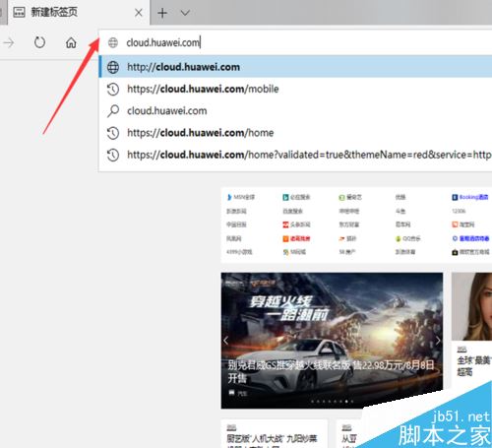This screenshot has width=492, height=448.
Task: Select the 新建标签页 tab
Action: pyautogui.click(x=79, y=13)
